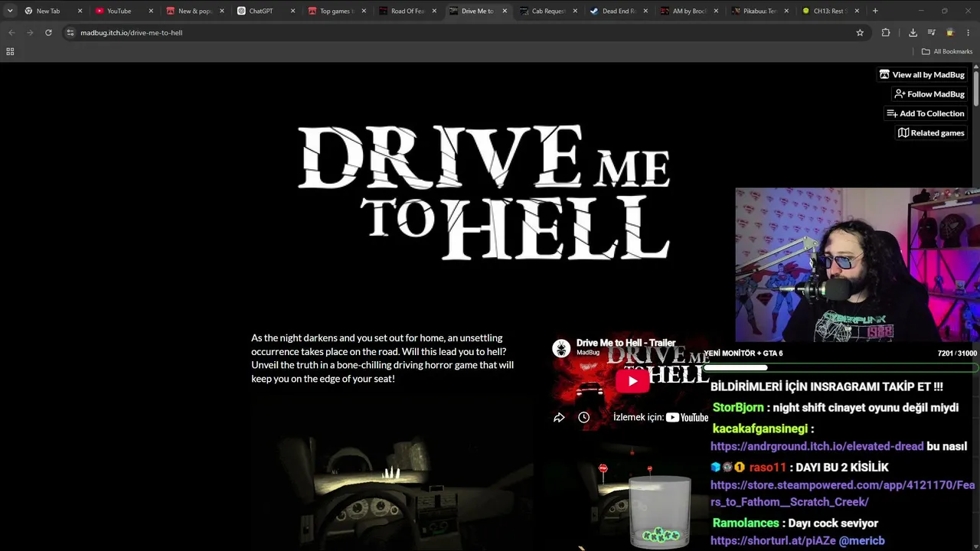Switch to the Road Of Fear tab
Viewport: 980px width, 551px height.
tap(407, 11)
